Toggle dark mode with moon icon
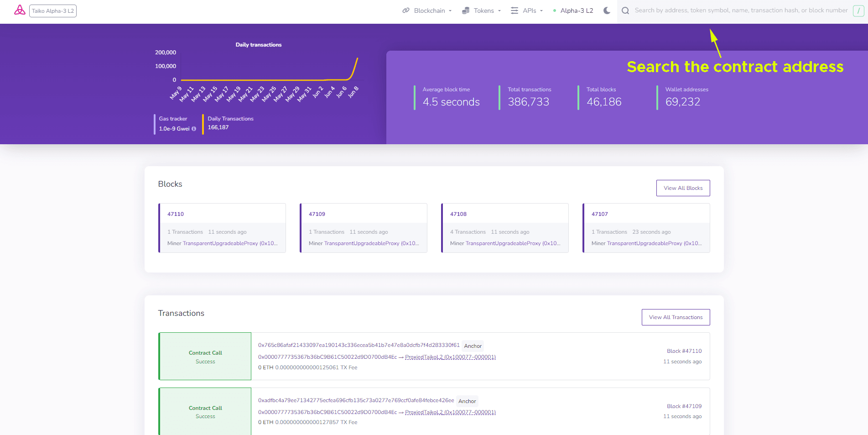This screenshot has height=435, width=868. click(x=607, y=10)
